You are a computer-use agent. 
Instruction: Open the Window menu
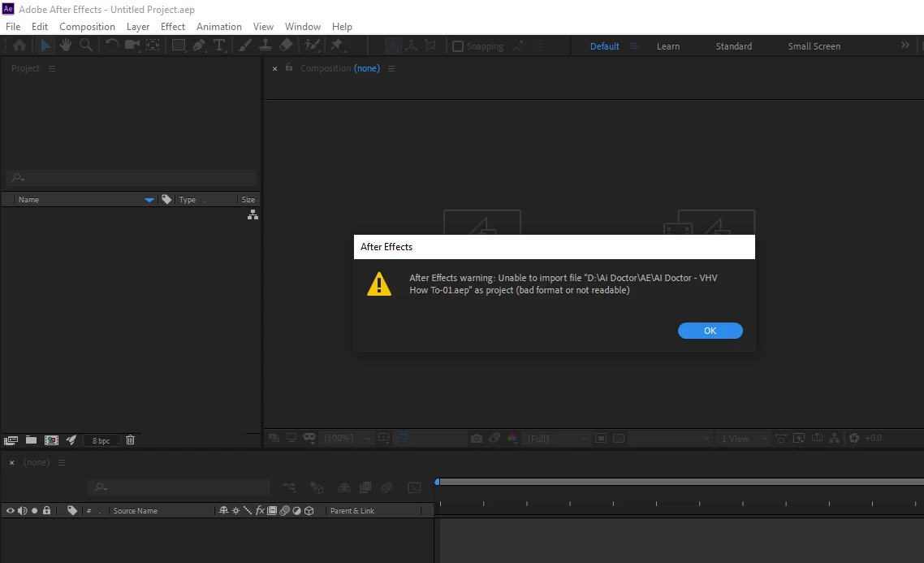(302, 27)
